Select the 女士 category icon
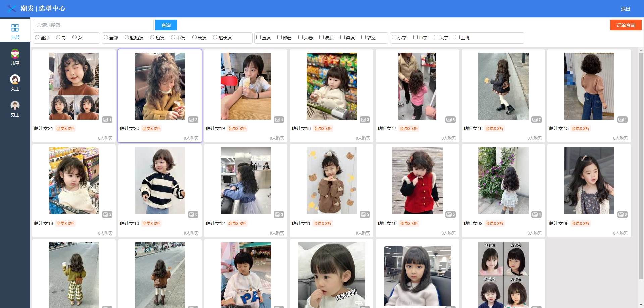The image size is (644, 308). pyautogui.click(x=15, y=79)
